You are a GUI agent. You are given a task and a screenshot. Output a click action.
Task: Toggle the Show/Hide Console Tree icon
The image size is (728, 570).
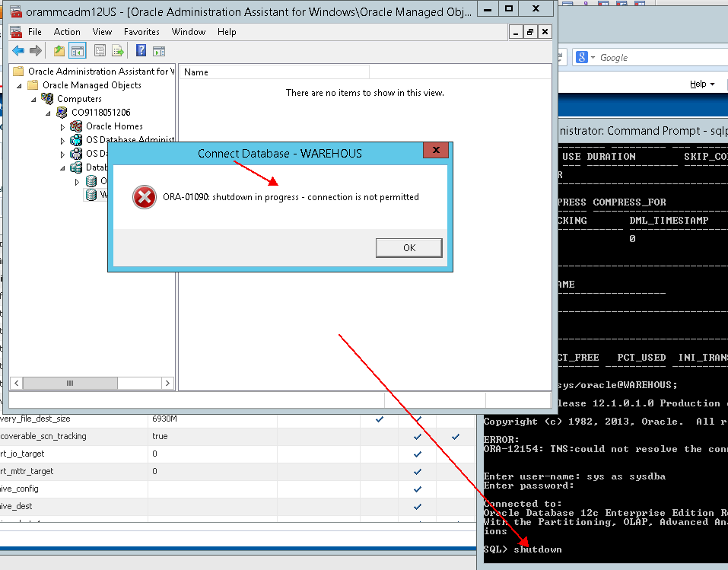coord(78,51)
